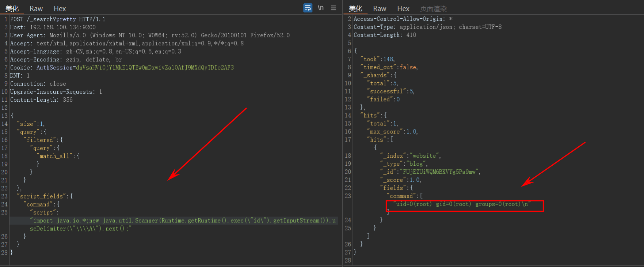Click the Content-Length: 410 response header
The height and width of the screenshot is (267, 644).
(x=385, y=35)
